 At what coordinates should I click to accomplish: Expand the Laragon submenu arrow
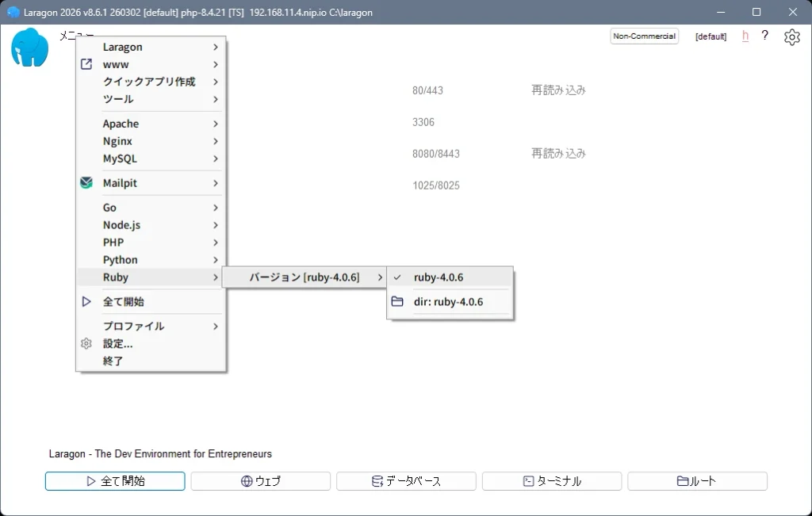(216, 47)
